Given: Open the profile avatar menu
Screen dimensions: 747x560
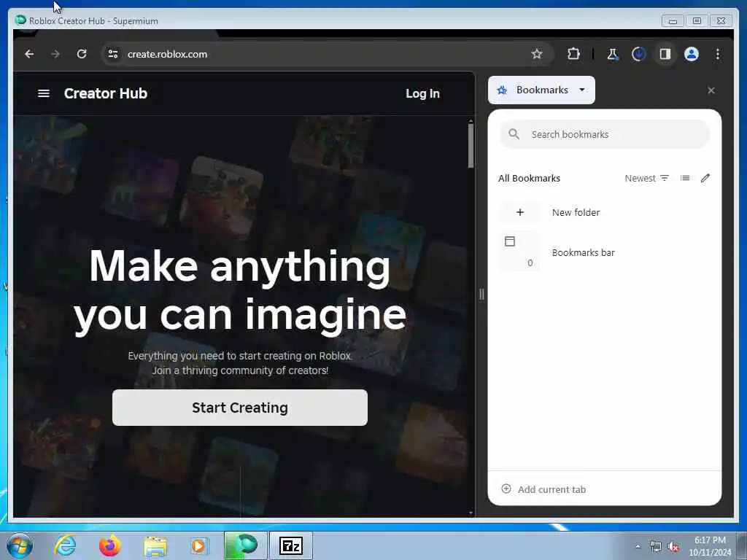Looking at the screenshot, I should [x=692, y=54].
